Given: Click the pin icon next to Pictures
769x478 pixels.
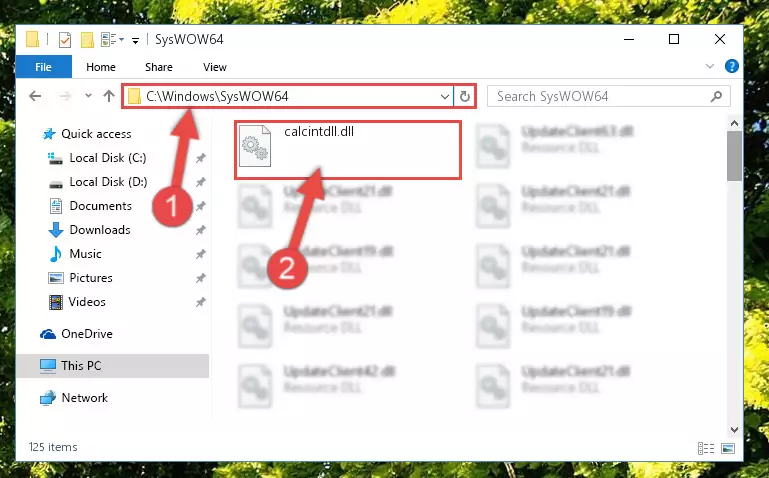Looking at the screenshot, I should pyautogui.click(x=201, y=278).
